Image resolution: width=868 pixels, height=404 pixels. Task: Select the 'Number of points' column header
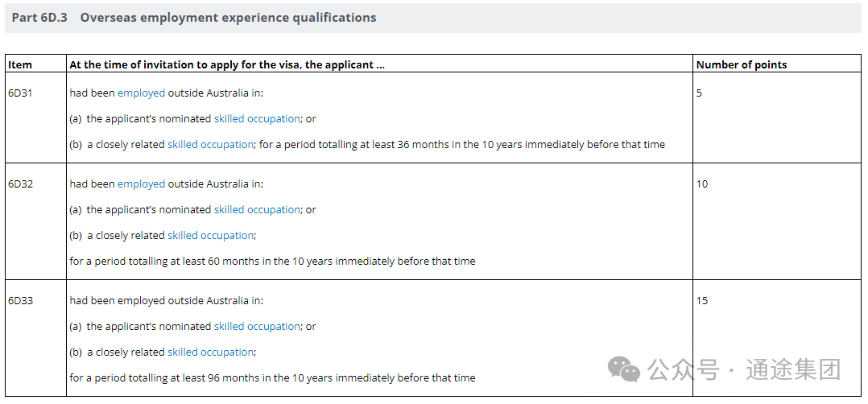(x=741, y=64)
